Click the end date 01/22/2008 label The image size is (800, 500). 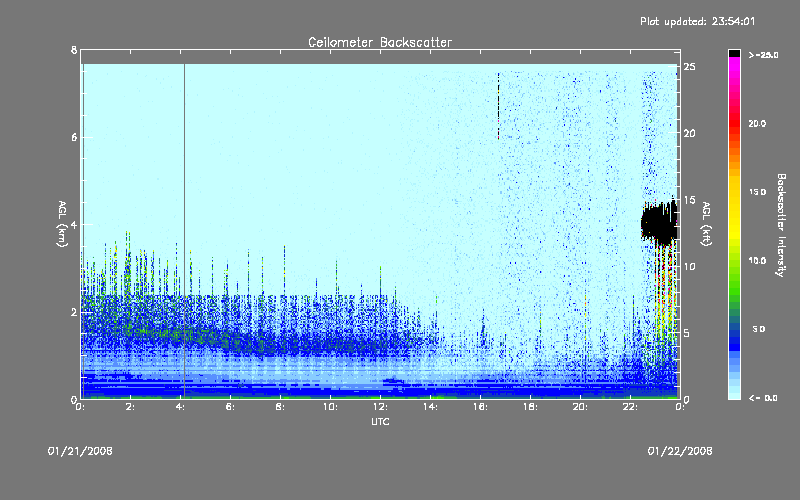pyautogui.click(x=680, y=451)
